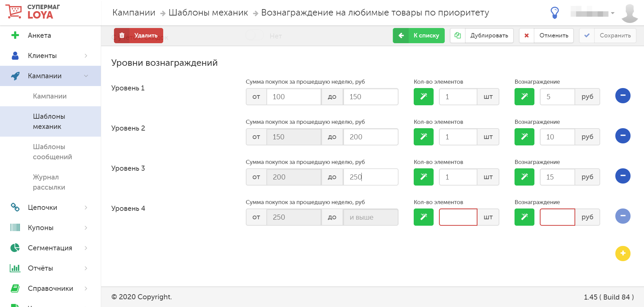Expand the Отчёты menu chevron

(x=86, y=268)
